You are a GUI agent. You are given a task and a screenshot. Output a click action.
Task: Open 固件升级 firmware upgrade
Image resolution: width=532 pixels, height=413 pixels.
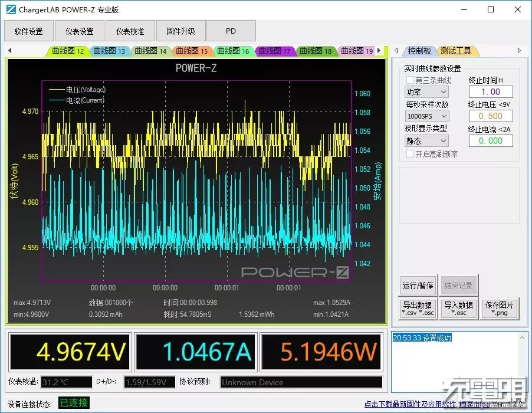click(x=180, y=31)
